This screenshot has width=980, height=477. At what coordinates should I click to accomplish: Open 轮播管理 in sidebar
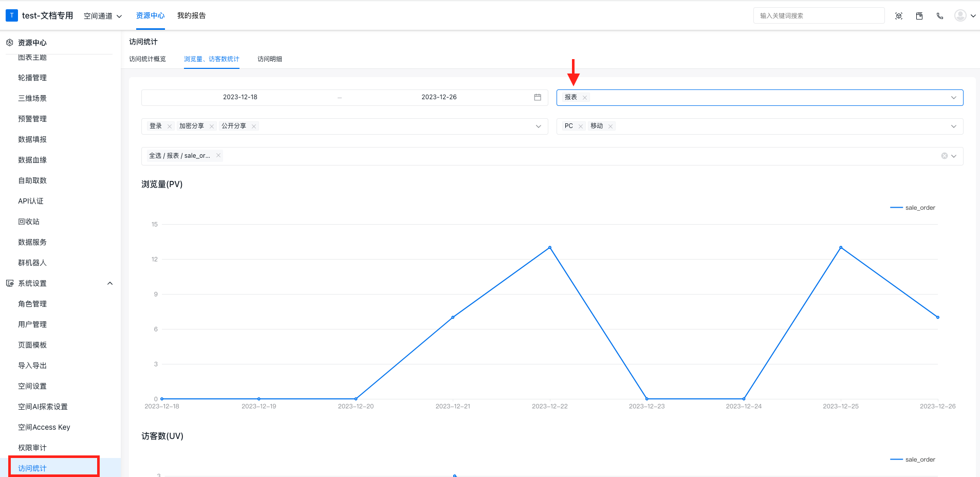(x=32, y=78)
